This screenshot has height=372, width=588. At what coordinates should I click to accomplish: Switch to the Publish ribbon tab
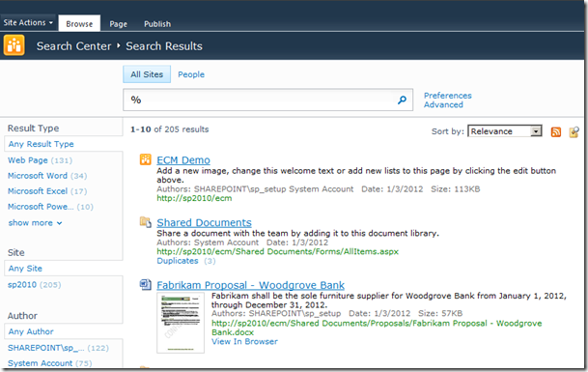coord(157,24)
